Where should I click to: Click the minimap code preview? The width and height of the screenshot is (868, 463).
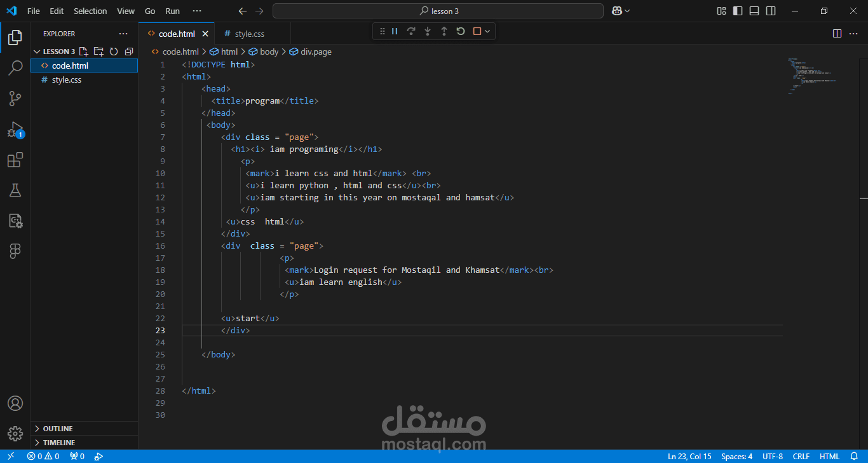814,75
